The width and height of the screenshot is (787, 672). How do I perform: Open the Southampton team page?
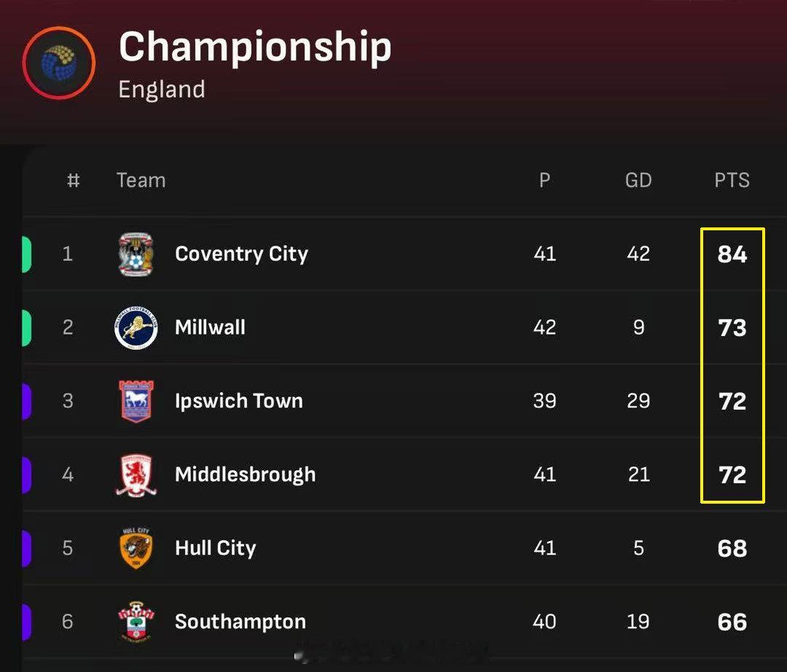[x=240, y=622]
